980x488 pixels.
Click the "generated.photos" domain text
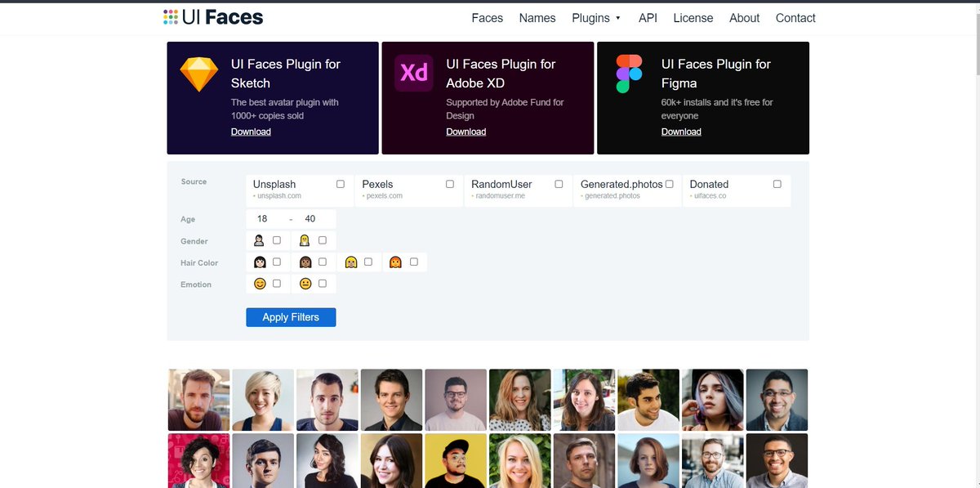pos(612,196)
